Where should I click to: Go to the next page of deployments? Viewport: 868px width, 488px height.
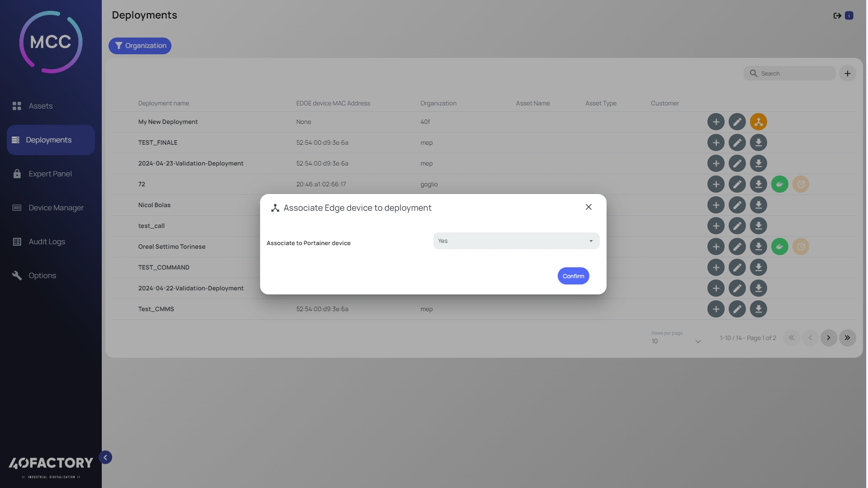pos(828,338)
